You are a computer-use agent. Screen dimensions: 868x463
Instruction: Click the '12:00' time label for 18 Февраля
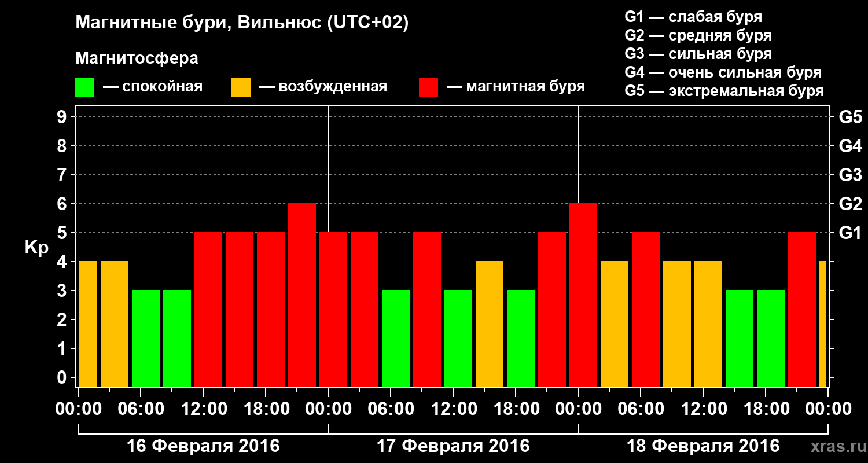click(703, 409)
